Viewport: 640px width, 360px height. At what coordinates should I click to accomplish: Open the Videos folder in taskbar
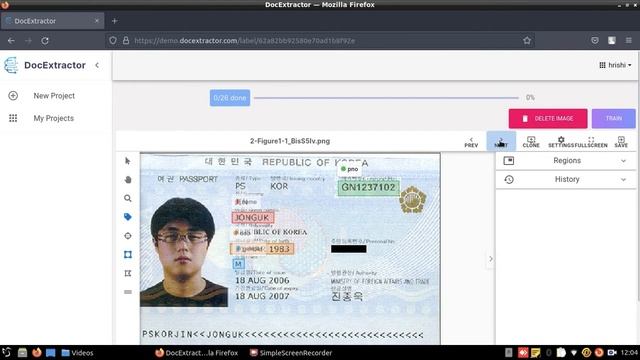[x=77, y=353]
